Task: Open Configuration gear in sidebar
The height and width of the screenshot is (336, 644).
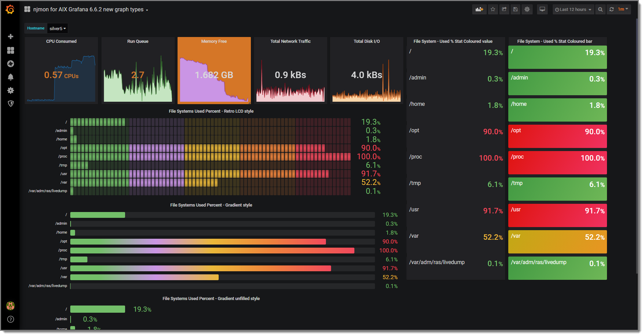Action: point(11,90)
